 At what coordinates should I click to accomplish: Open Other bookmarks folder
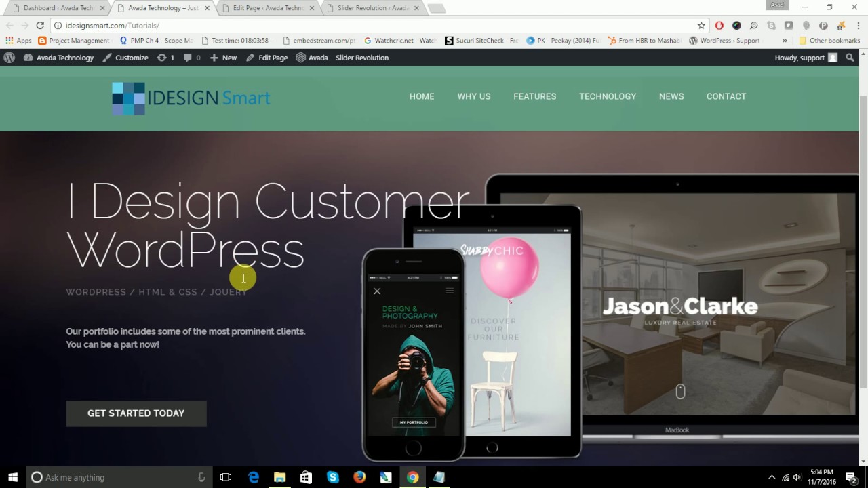pyautogui.click(x=829, y=41)
